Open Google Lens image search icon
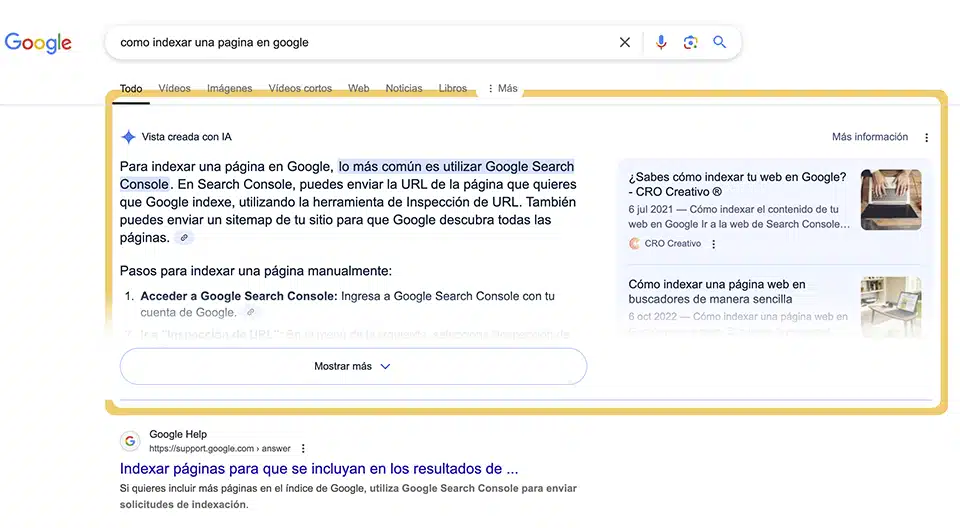 point(691,42)
